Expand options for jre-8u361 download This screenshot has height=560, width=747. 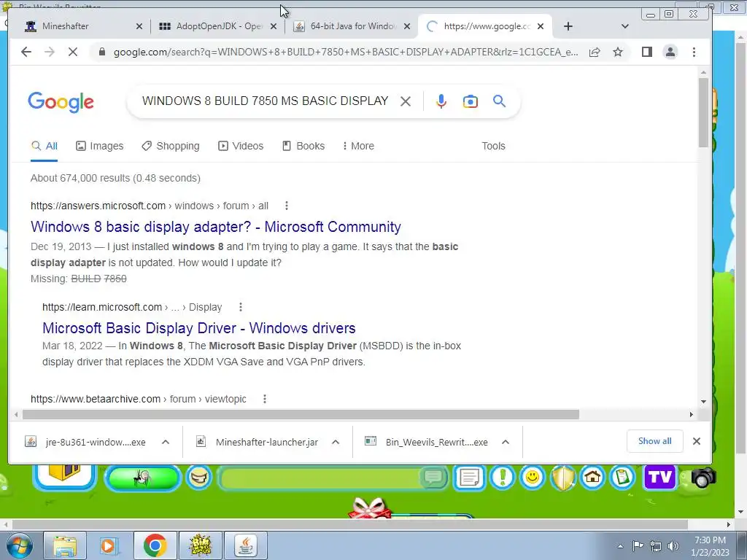(x=166, y=442)
